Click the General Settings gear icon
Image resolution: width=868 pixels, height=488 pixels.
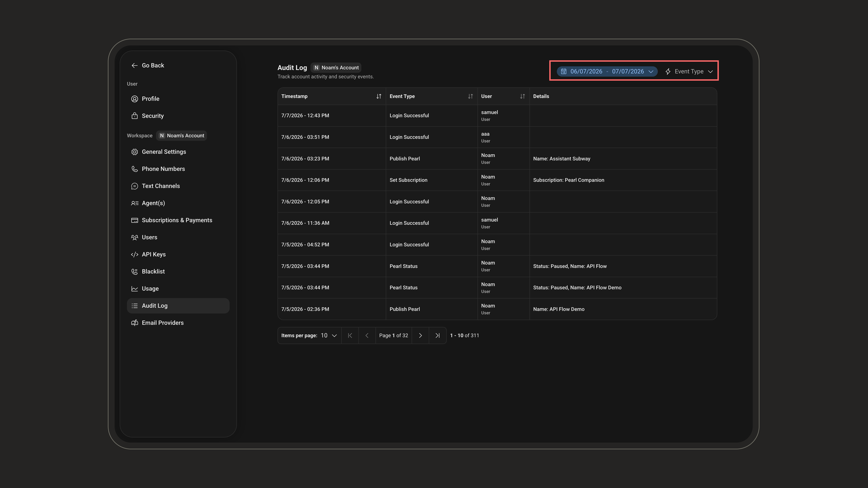[x=134, y=152]
